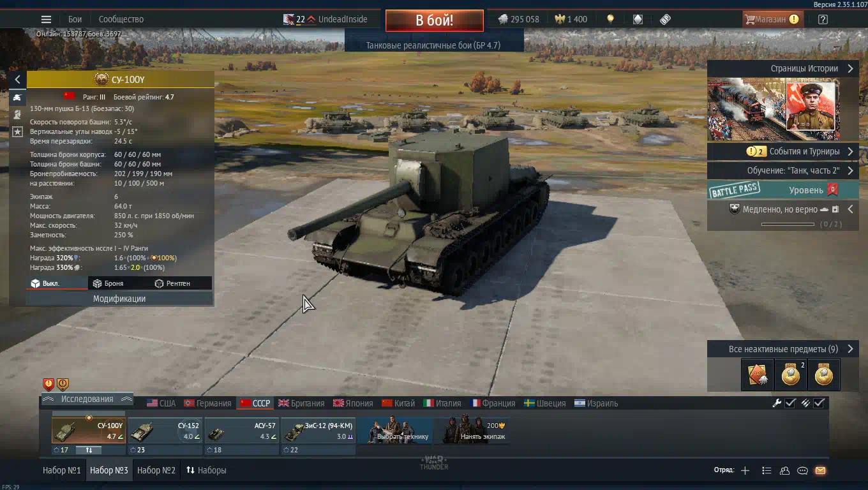This screenshot has width=868, height=490.
Task: Open the Наборы presets menu
Action: 206,470
